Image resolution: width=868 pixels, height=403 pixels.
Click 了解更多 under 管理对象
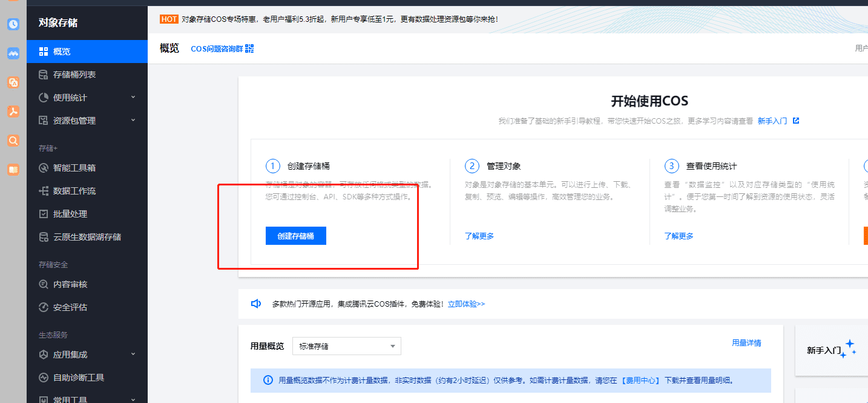tap(479, 236)
